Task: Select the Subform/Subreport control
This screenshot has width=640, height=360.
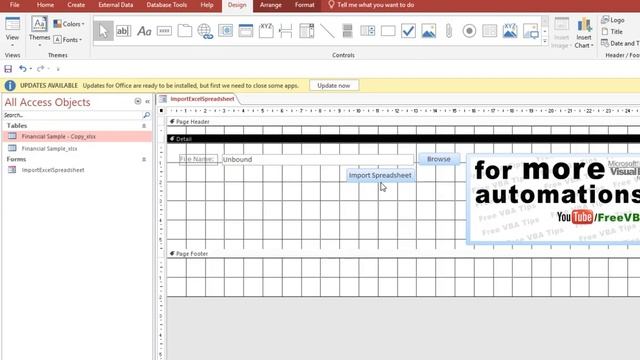Action: point(489,31)
